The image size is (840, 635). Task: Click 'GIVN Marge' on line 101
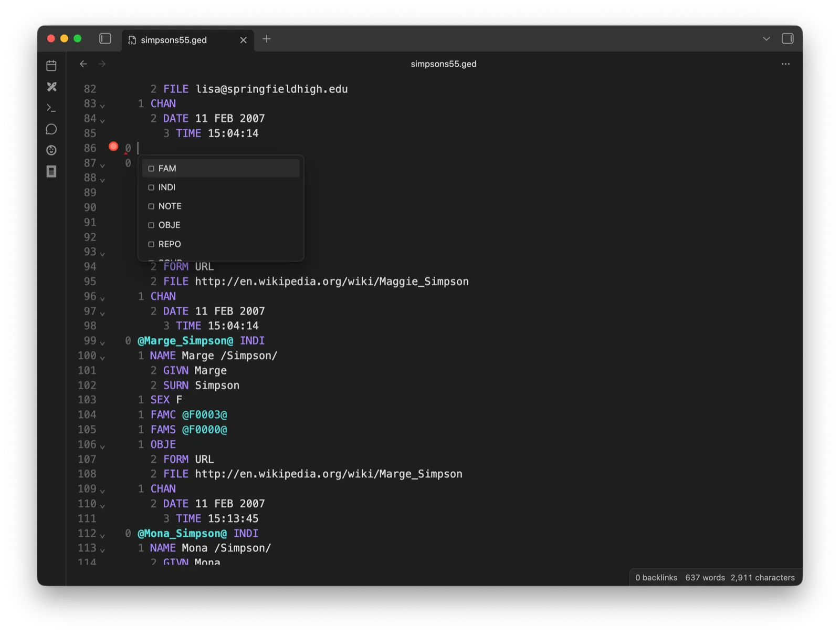click(x=195, y=371)
